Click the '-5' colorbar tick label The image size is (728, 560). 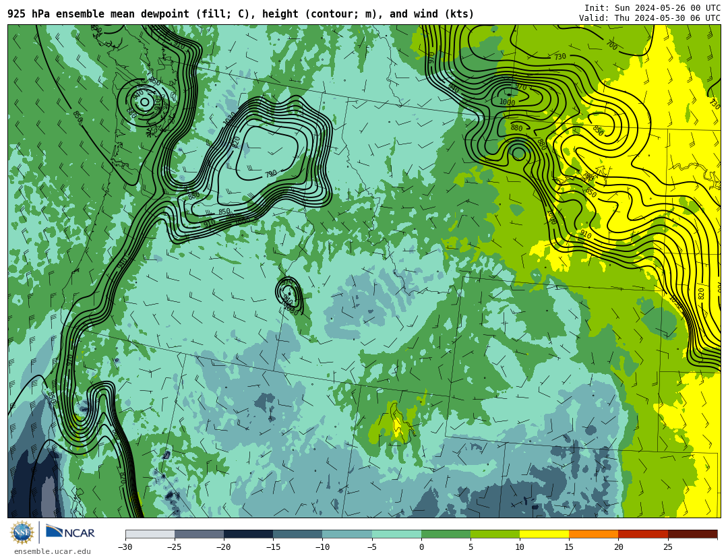click(x=371, y=547)
